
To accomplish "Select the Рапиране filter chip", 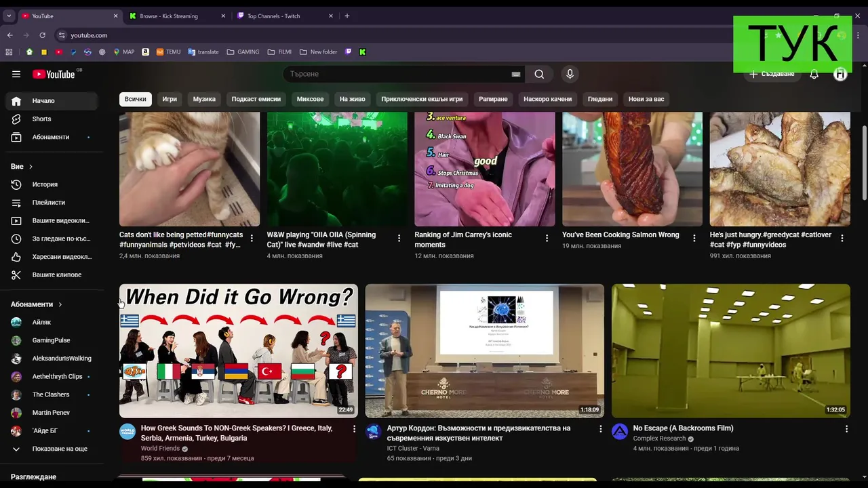I will (x=493, y=99).
